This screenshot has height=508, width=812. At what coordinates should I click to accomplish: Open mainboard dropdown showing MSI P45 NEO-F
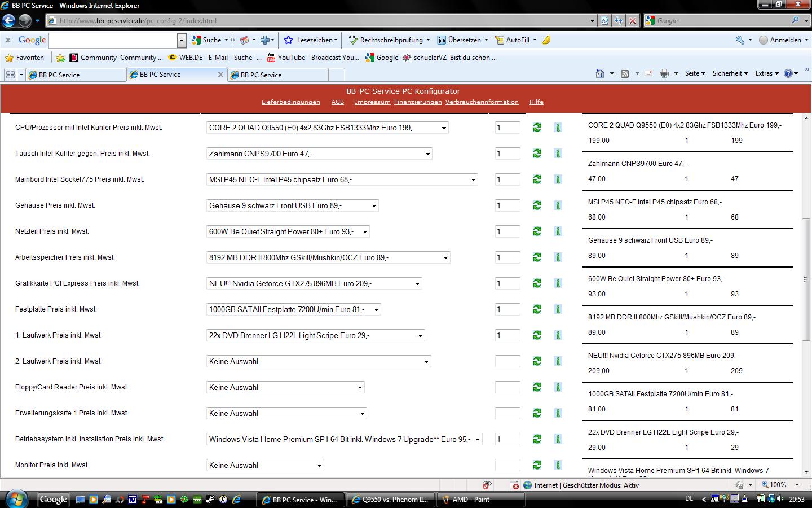click(342, 179)
